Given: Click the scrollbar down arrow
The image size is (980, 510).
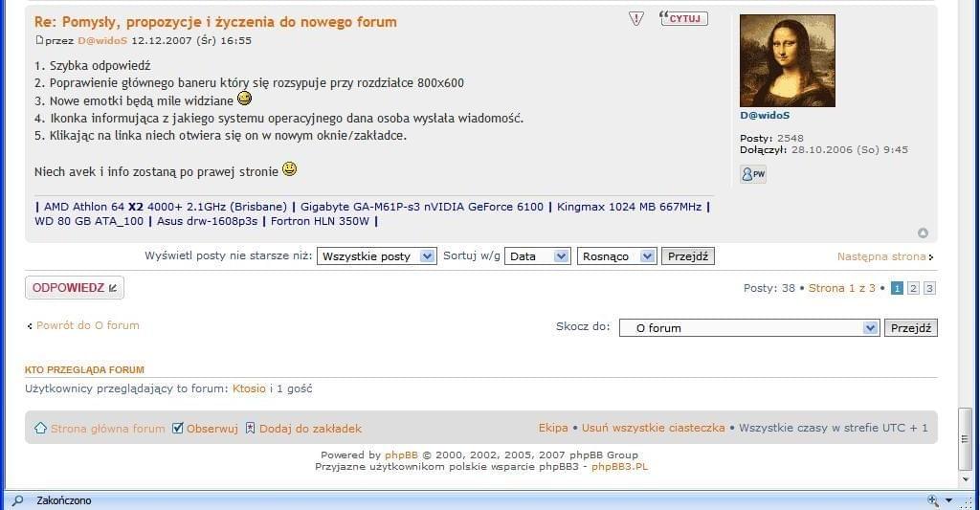Looking at the screenshot, I should 966,479.
